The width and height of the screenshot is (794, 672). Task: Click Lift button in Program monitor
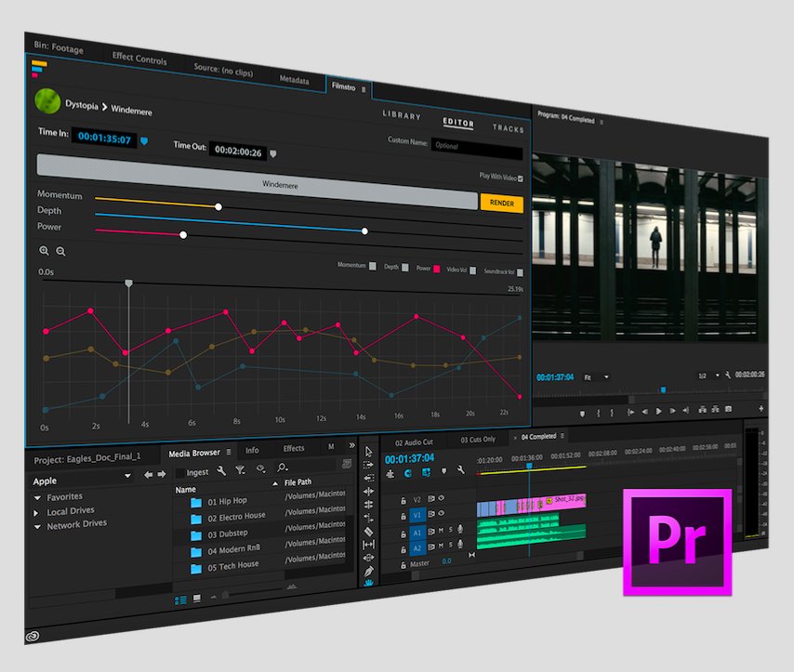tap(702, 409)
